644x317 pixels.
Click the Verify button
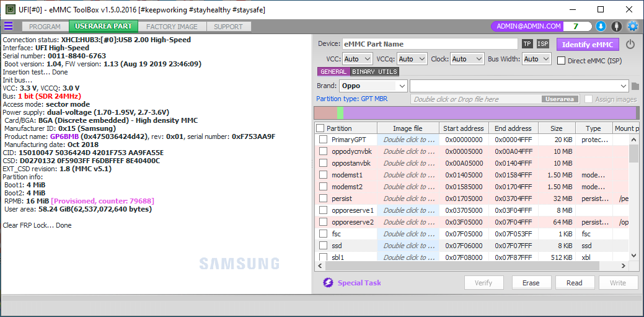pyautogui.click(x=484, y=283)
